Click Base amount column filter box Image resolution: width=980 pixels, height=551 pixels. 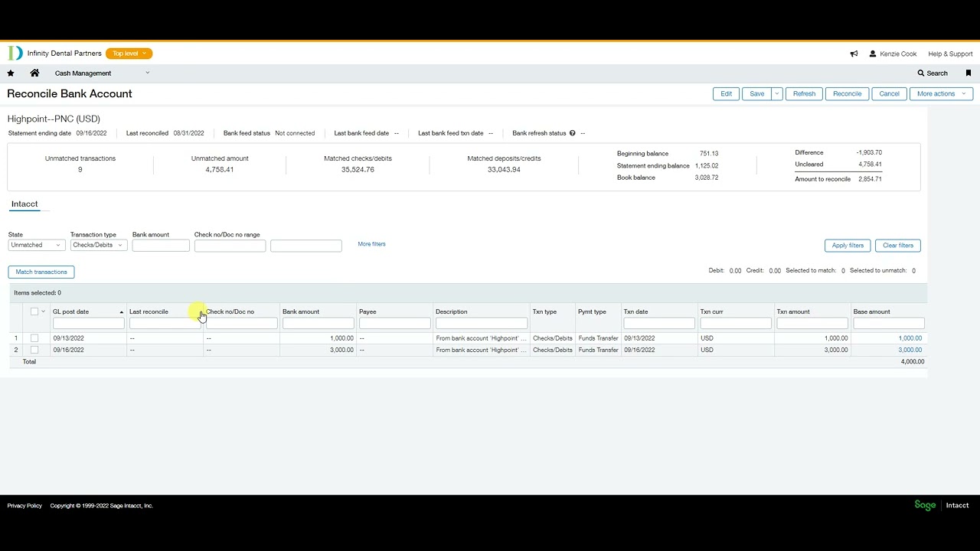889,324
